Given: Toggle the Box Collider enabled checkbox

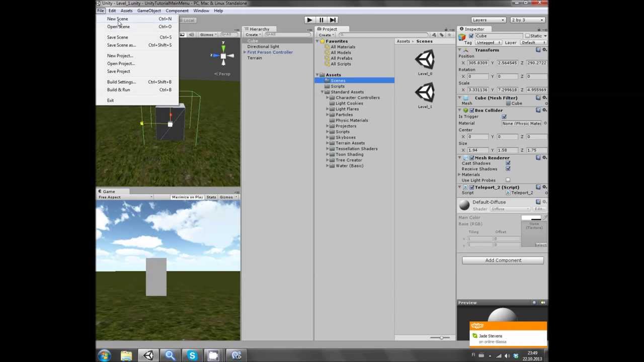Looking at the screenshot, I should tap(472, 110).
